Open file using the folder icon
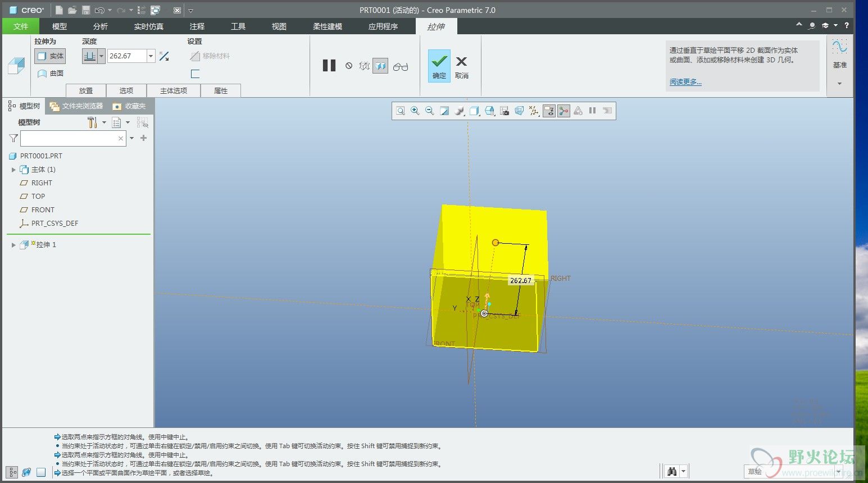This screenshot has width=868, height=483. (x=72, y=10)
